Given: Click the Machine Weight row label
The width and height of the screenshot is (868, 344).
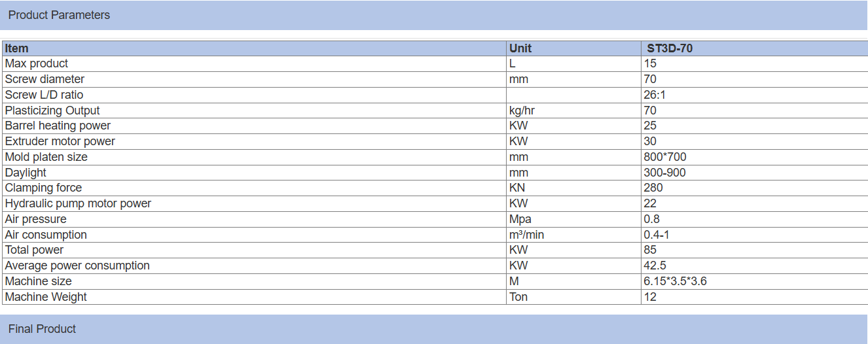Looking at the screenshot, I should (x=46, y=297).
